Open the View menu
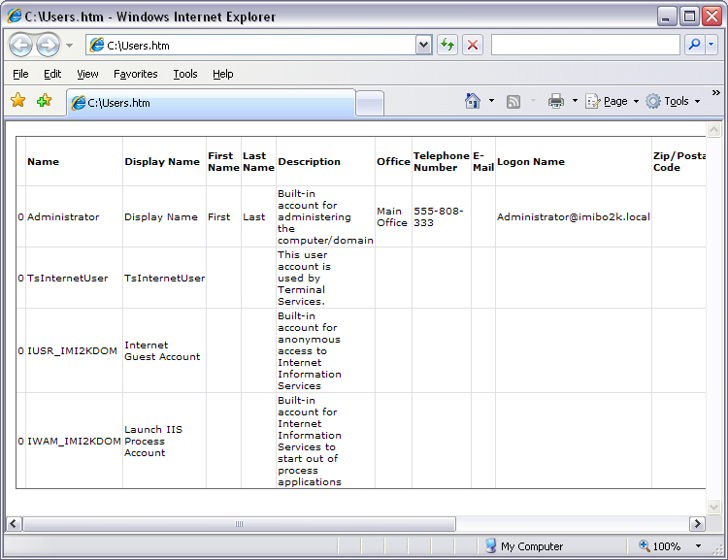The width and height of the screenshot is (728, 560). tap(87, 74)
